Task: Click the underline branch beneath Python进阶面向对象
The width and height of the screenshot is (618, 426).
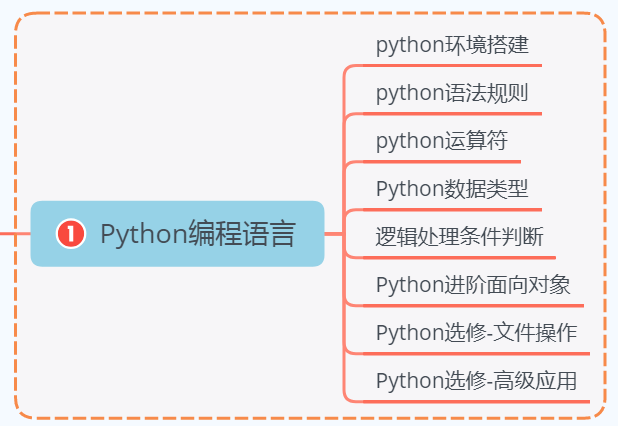Action: point(473,305)
